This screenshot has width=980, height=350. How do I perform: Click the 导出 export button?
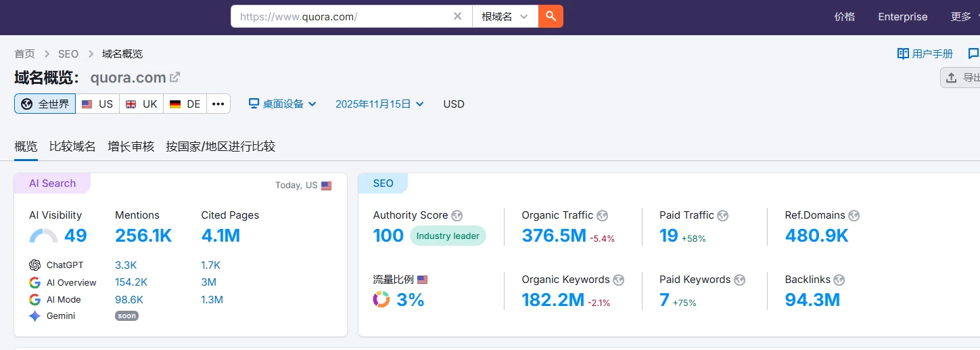960,77
